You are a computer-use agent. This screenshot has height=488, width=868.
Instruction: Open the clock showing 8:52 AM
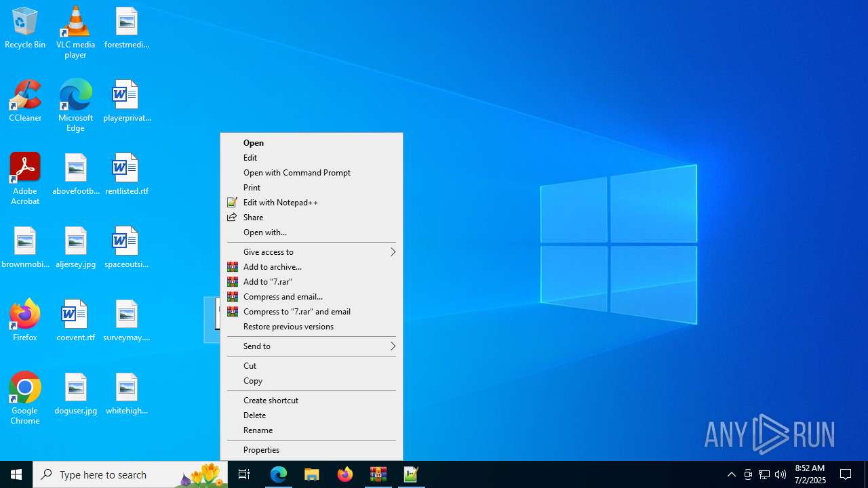[810, 474]
